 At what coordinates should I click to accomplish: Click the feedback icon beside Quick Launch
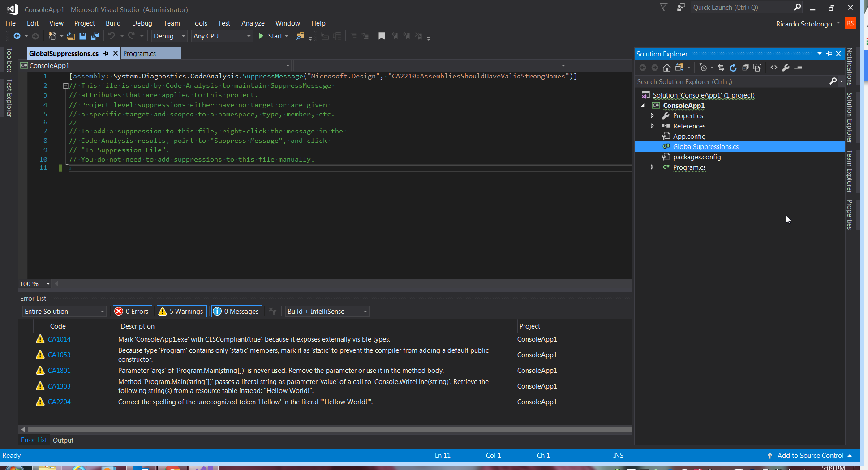click(x=681, y=7)
